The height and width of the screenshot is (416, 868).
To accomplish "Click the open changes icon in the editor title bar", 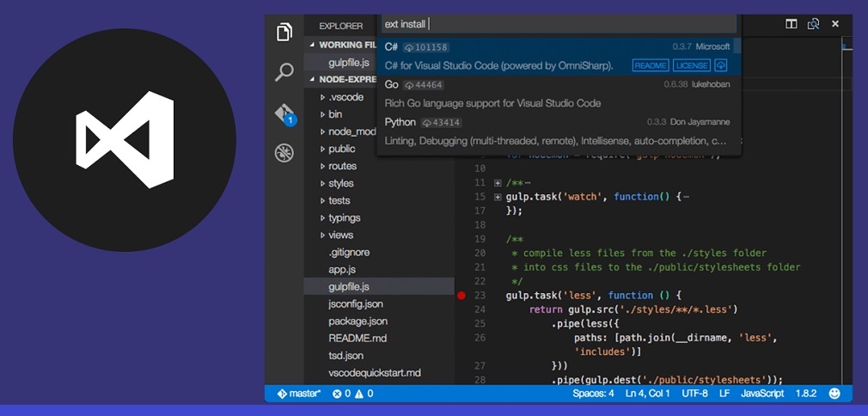I will click(x=813, y=24).
